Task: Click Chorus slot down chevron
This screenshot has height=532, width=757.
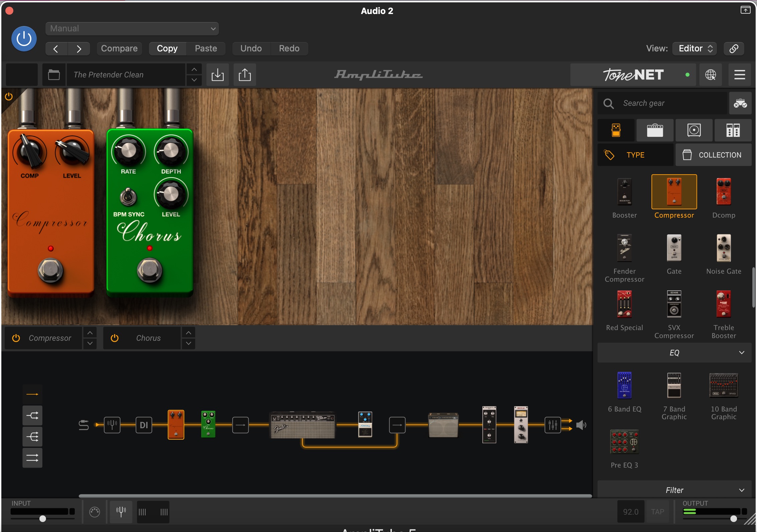Action: point(189,343)
